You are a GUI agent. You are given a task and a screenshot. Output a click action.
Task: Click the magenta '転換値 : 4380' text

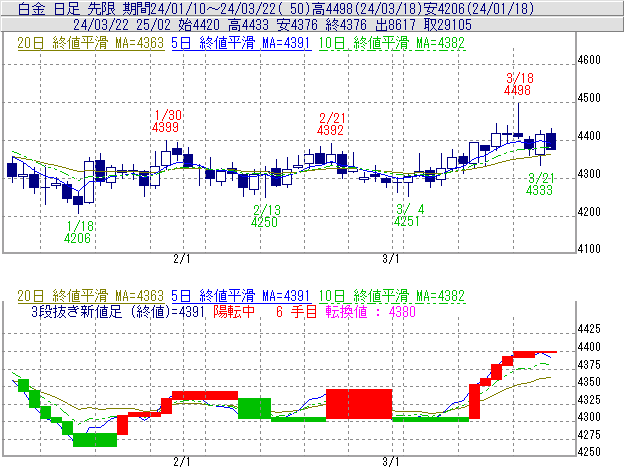[x=370, y=311]
